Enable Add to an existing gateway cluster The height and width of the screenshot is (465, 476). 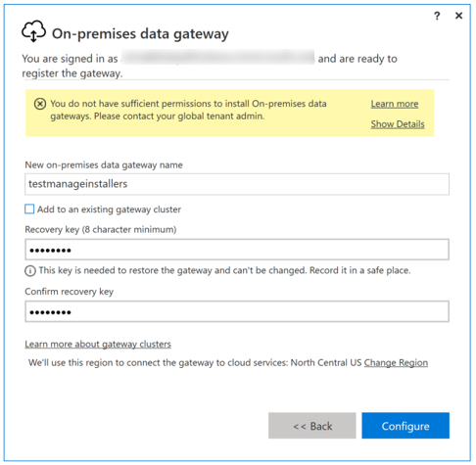point(29,209)
